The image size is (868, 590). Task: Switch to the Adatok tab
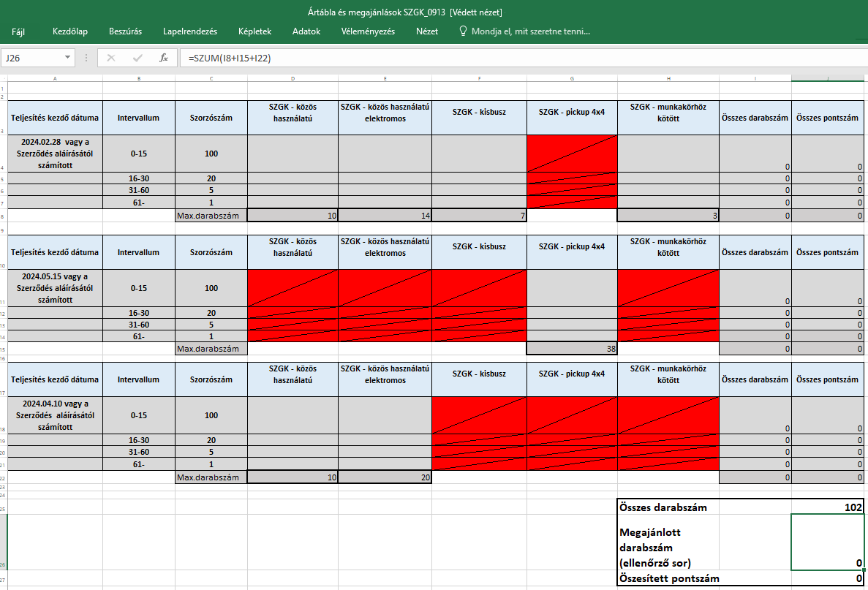[306, 31]
